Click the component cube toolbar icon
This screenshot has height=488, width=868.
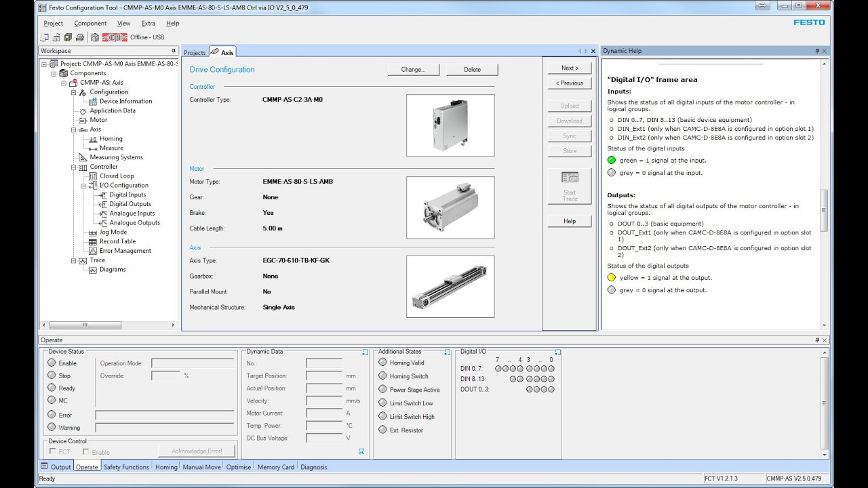point(95,37)
